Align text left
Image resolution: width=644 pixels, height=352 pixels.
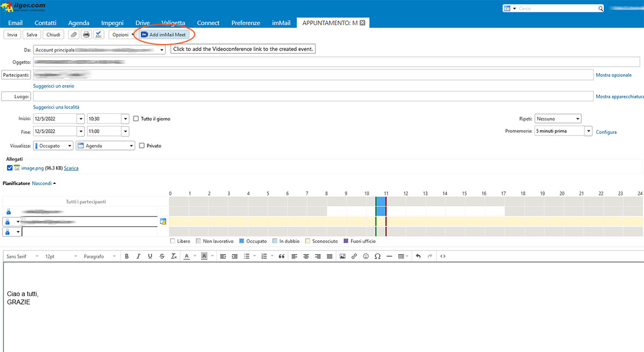click(x=295, y=256)
